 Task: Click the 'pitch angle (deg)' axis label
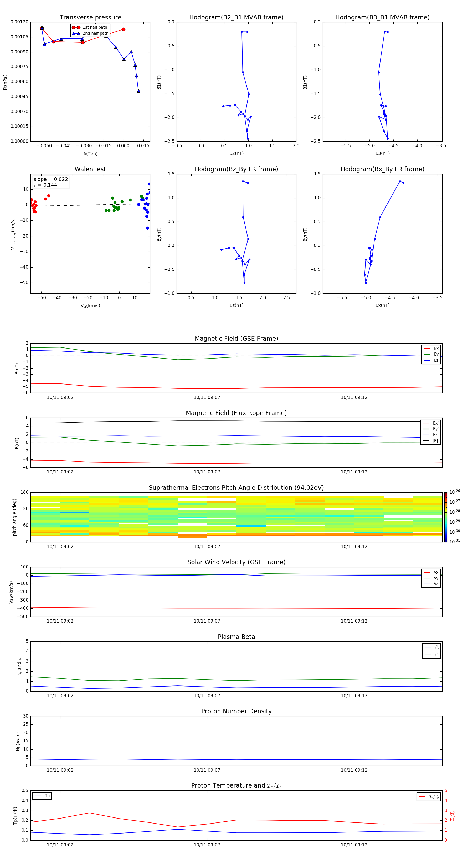pos(14,517)
